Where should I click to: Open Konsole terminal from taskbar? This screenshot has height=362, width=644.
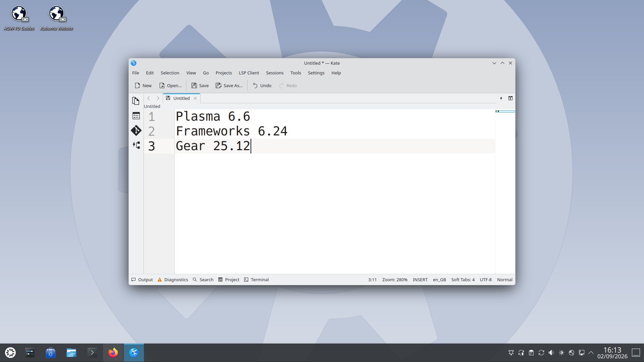coord(92,353)
